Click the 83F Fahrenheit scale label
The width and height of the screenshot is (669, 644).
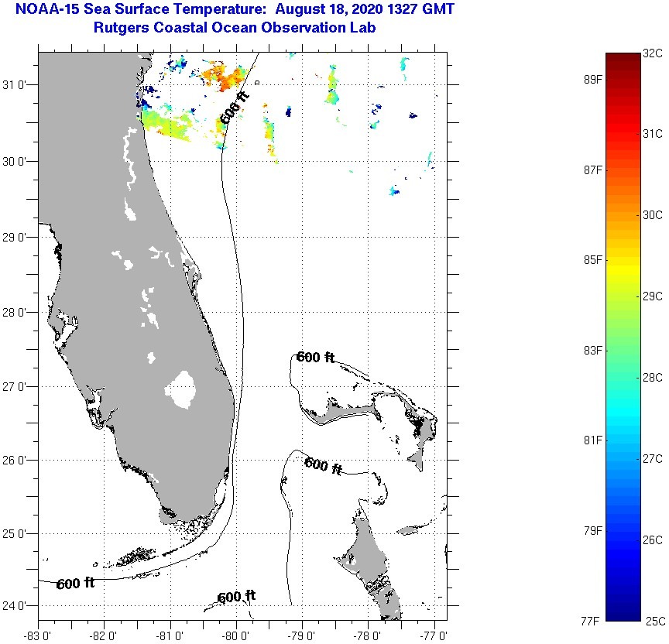(593, 351)
